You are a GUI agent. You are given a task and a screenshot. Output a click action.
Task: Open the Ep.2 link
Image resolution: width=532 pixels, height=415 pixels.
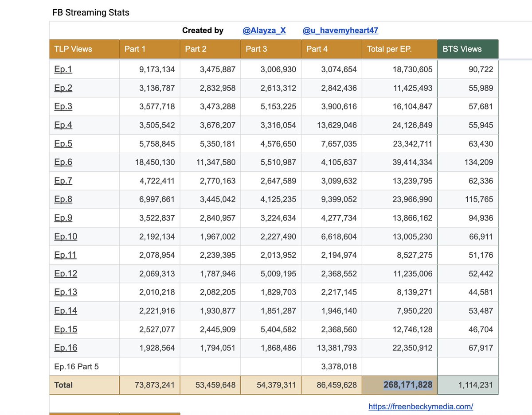click(x=63, y=88)
